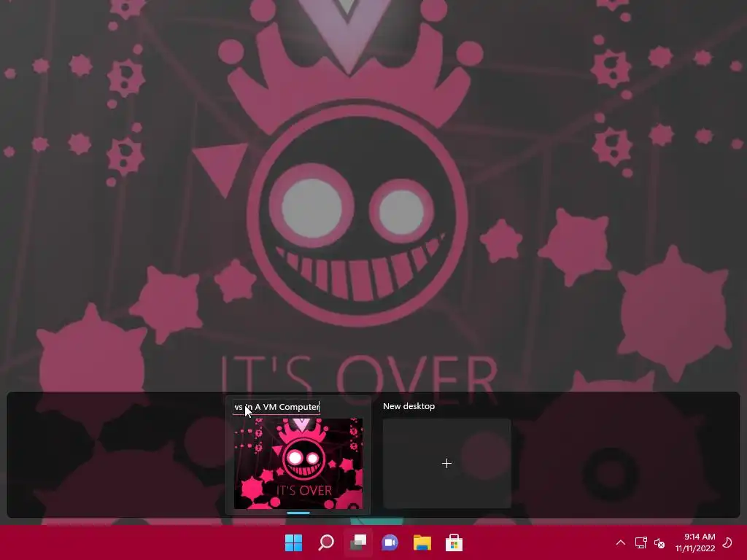Screen dimensions: 747x560
Task: Open taskbar Search
Action: 326,542
